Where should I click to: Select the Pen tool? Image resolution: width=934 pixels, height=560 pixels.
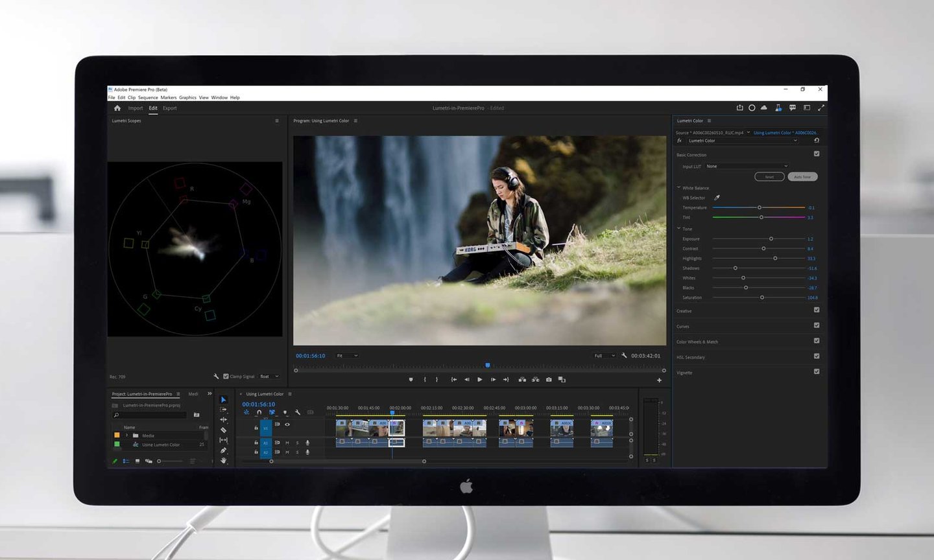(223, 450)
